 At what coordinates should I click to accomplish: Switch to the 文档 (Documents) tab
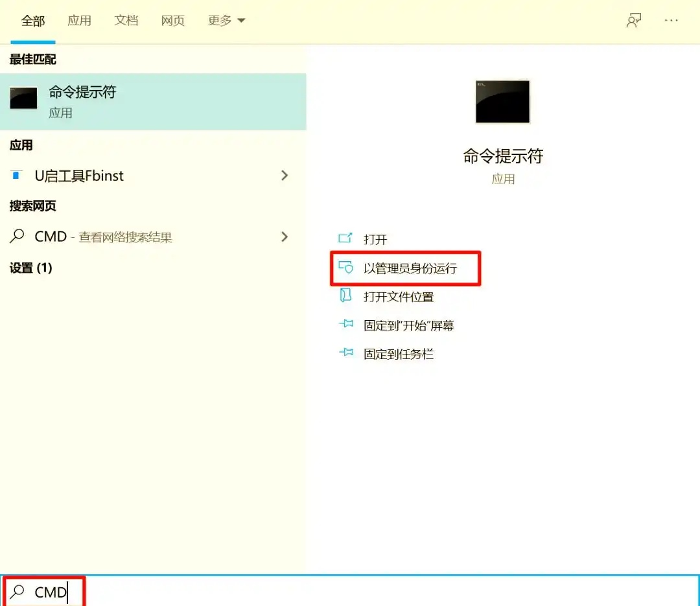pyautogui.click(x=126, y=20)
